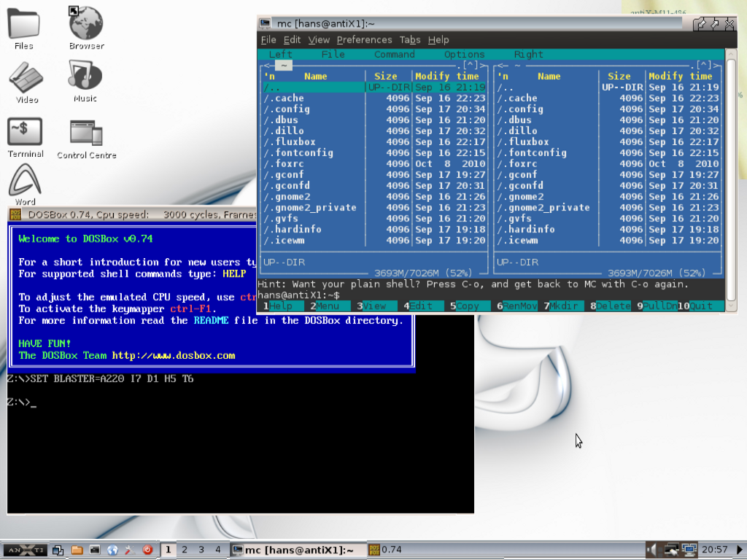Select the mc [hans@antiX1] taskbar window button
The height and width of the screenshot is (560, 747).
click(298, 550)
